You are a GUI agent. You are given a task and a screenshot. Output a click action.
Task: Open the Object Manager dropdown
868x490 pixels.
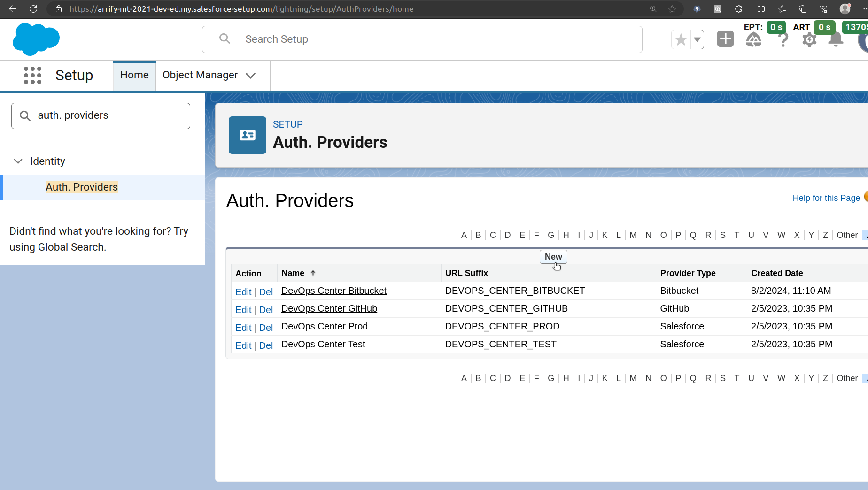click(x=251, y=75)
